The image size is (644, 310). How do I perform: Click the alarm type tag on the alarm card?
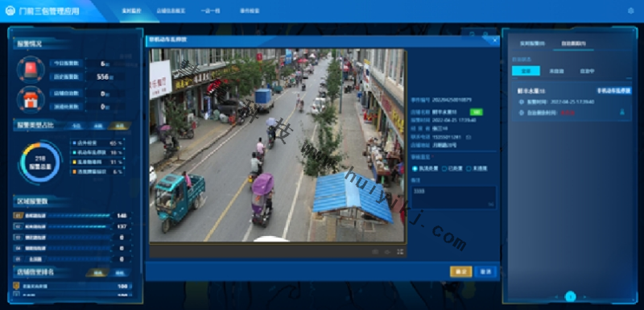[x=614, y=91]
